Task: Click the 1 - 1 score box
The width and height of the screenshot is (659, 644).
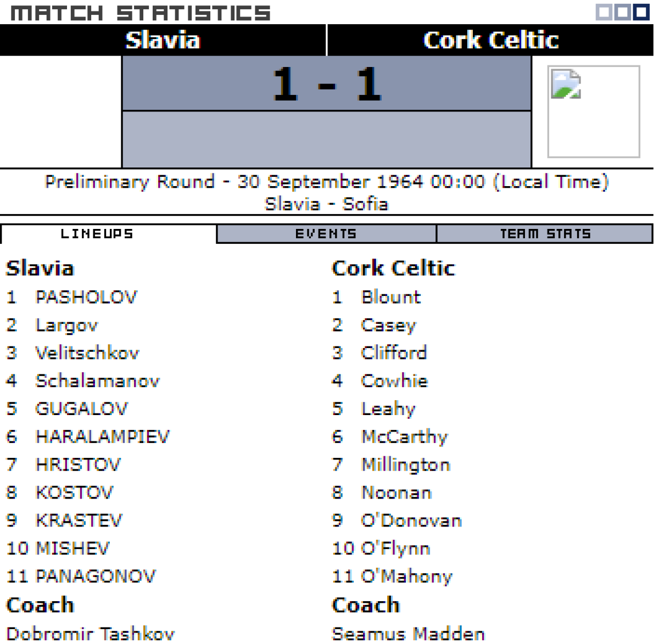Action: pyautogui.click(x=326, y=83)
